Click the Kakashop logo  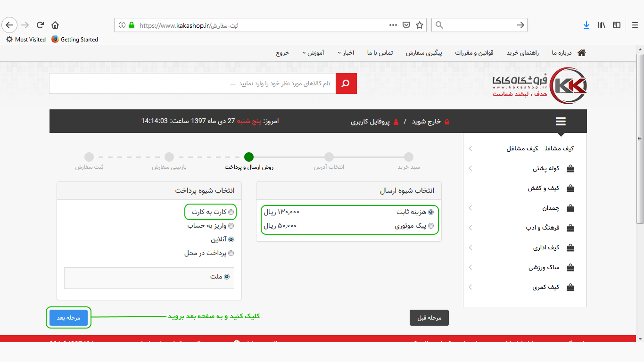(x=540, y=85)
